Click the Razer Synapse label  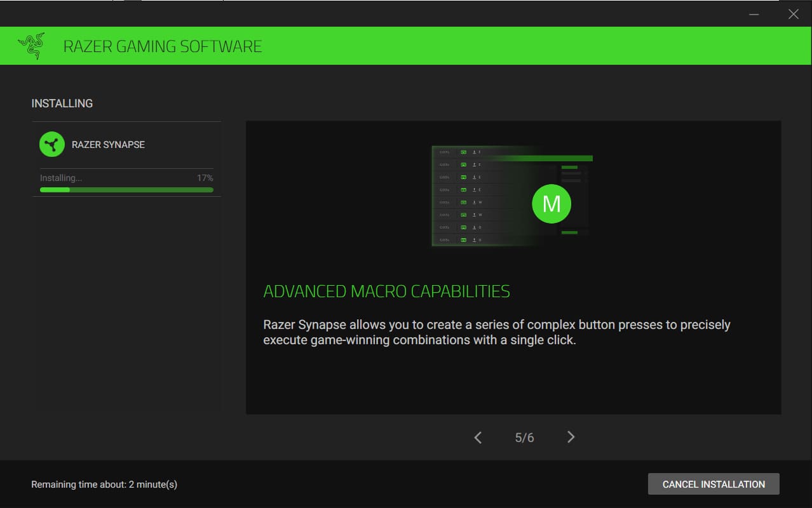pos(109,145)
